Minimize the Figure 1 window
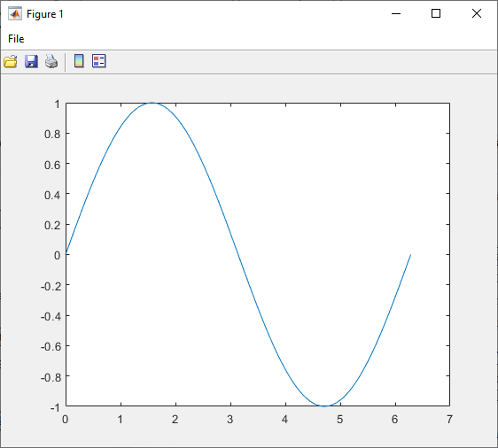This screenshot has width=498, height=448. pos(396,13)
